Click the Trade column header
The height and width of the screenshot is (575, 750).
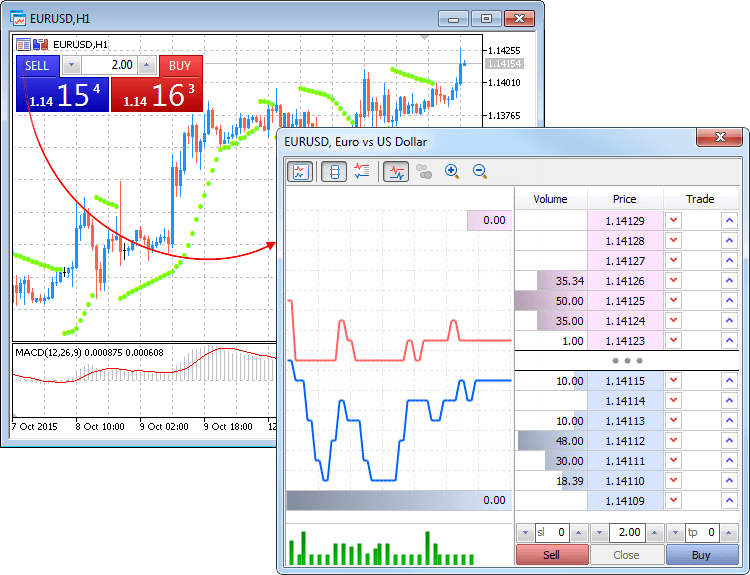click(x=700, y=199)
